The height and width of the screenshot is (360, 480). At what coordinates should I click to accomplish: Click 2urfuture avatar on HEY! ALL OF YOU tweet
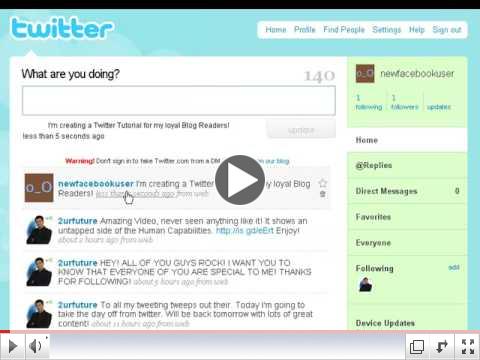pos(39,272)
